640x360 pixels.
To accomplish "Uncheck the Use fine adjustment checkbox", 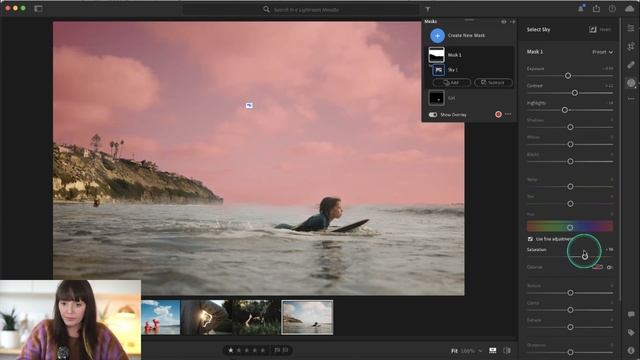I will [530, 239].
